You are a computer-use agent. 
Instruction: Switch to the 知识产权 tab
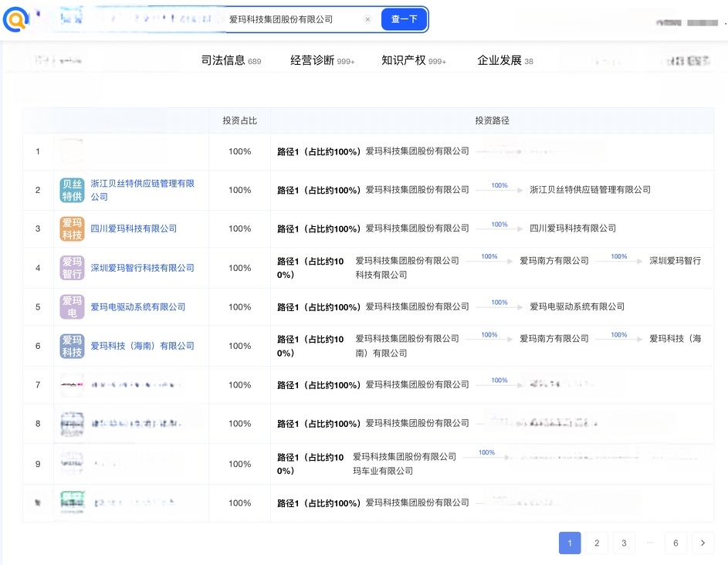click(413, 60)
